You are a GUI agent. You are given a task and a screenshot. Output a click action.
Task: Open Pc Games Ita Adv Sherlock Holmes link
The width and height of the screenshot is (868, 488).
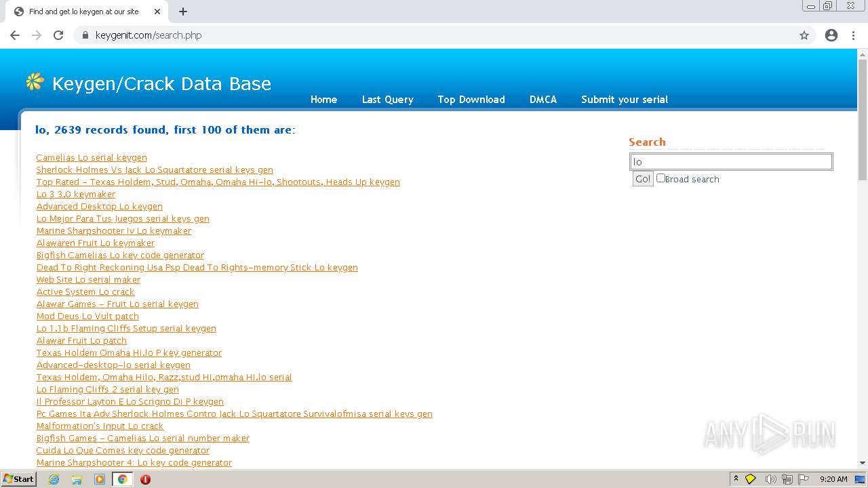coord(235,414)
